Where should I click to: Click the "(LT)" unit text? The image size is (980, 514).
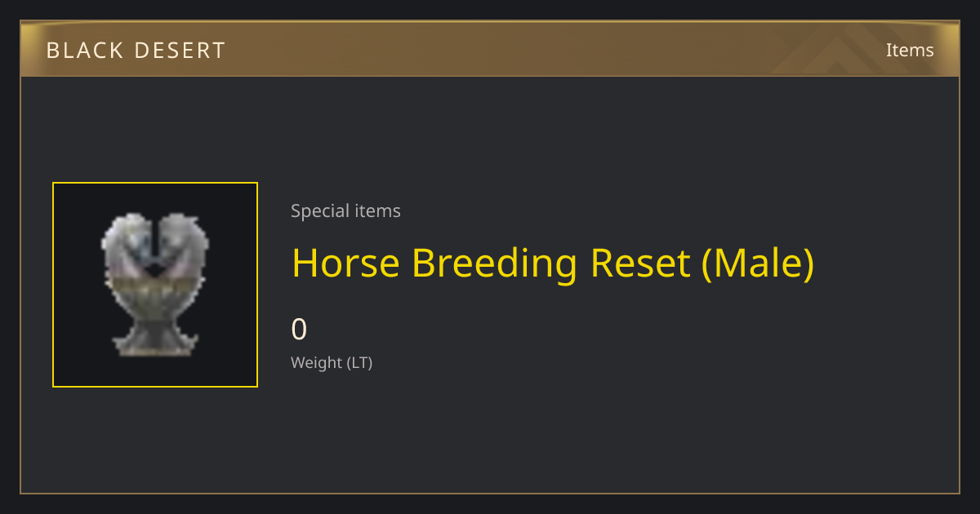click(x=360, y=363)
